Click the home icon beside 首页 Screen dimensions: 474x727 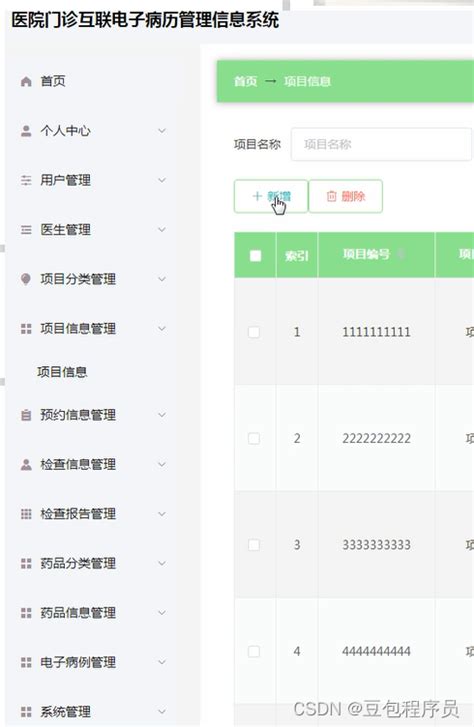click(26, 82)
